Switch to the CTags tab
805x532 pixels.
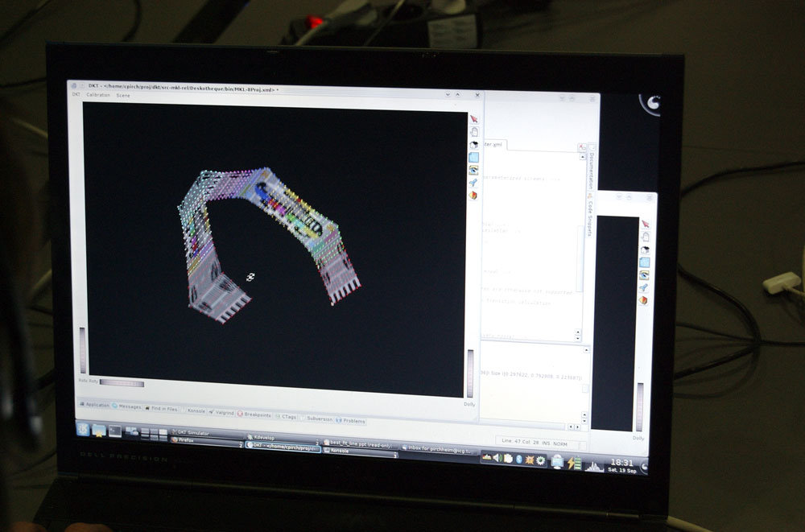[x=286, y=416]
